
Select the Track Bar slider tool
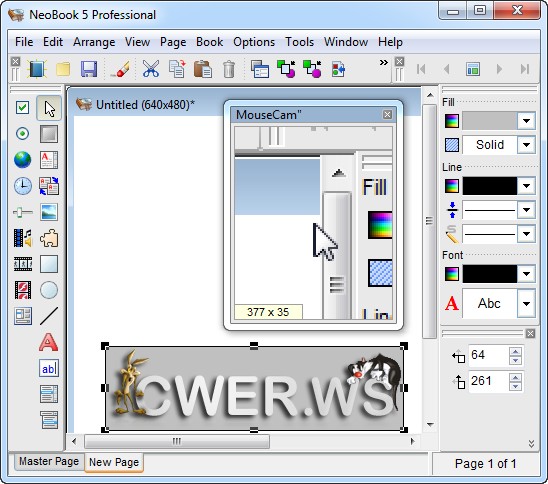(x=23, y=212)
